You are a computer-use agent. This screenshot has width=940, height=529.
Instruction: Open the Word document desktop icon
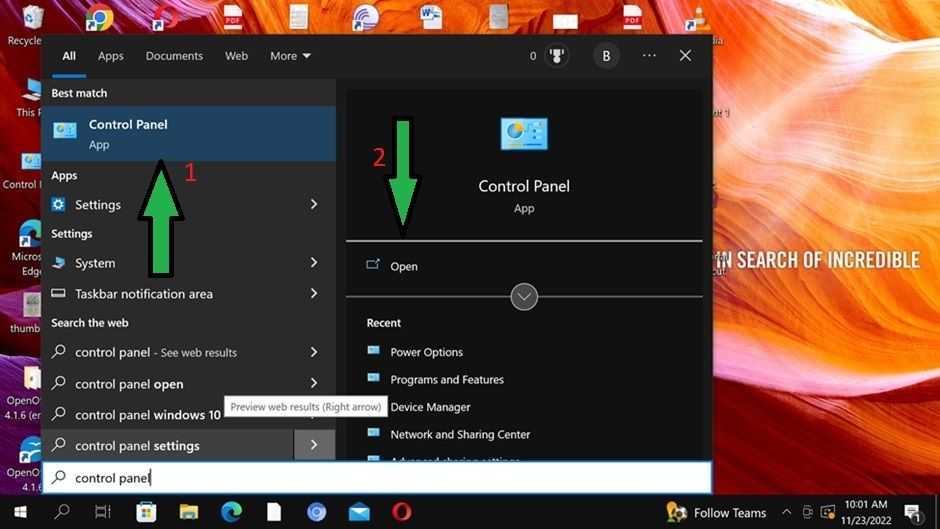click(430, 16)
